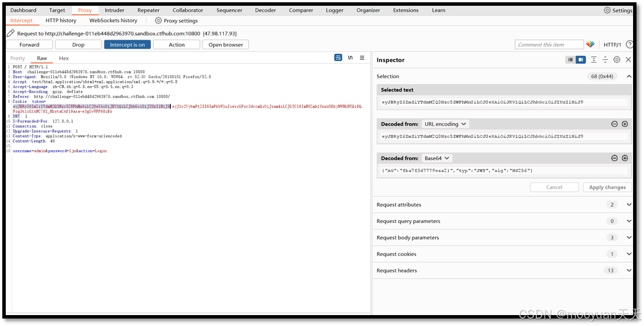The height and width of the screenshot is (326, 644).
Task: Open the Extensions tab
Action: pos(406,10)
